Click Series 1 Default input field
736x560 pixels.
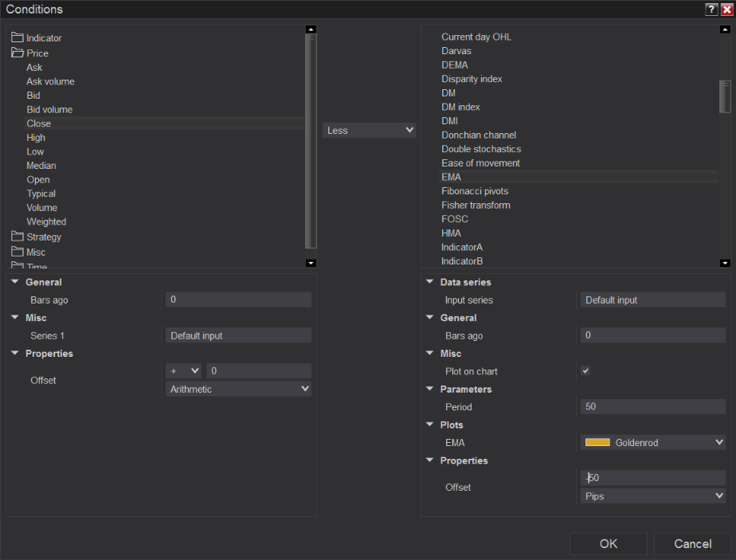238,335
